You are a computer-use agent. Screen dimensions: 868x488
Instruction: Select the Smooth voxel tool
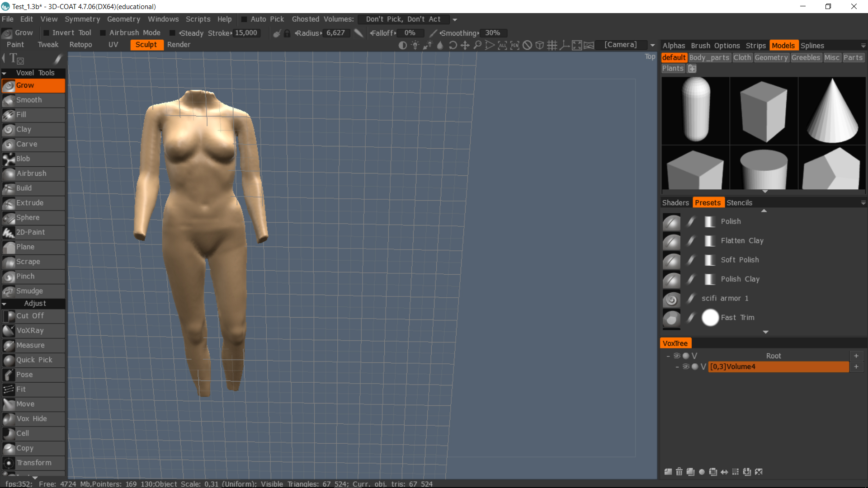click(x=29, y=100)
